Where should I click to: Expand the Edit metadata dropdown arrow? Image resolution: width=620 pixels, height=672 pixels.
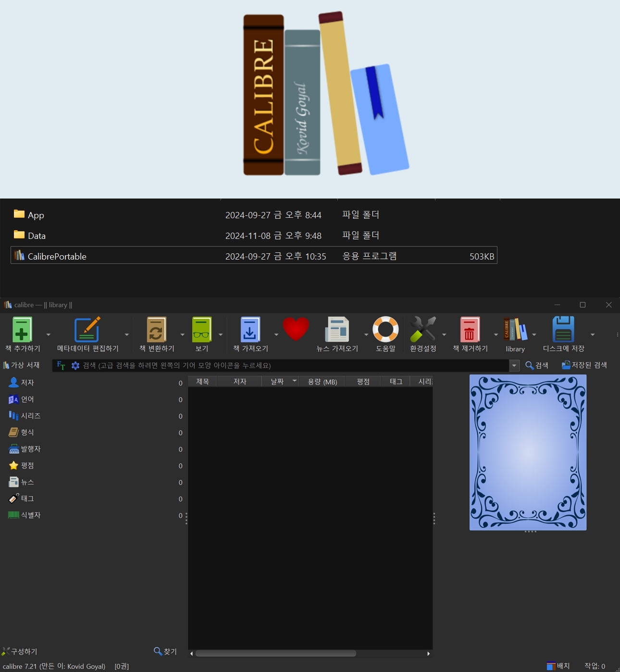(127, 335)
